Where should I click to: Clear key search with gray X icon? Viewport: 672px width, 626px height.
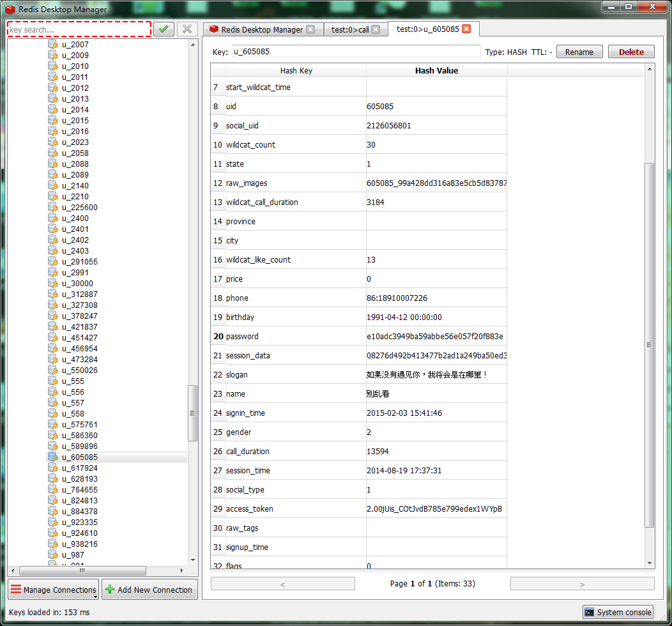coord(187,29)
